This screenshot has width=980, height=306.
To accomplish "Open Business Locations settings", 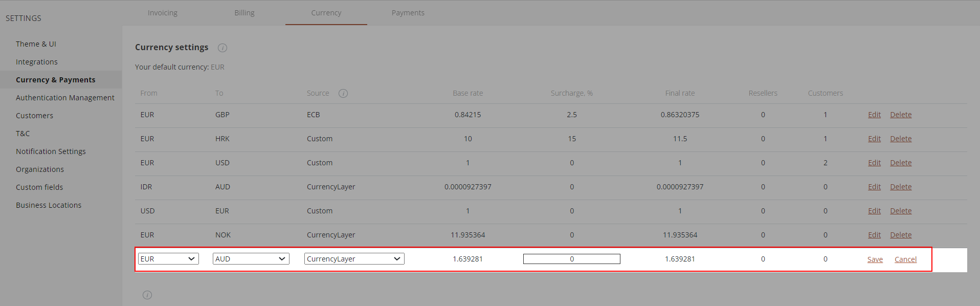I will (x=49, y=205).
